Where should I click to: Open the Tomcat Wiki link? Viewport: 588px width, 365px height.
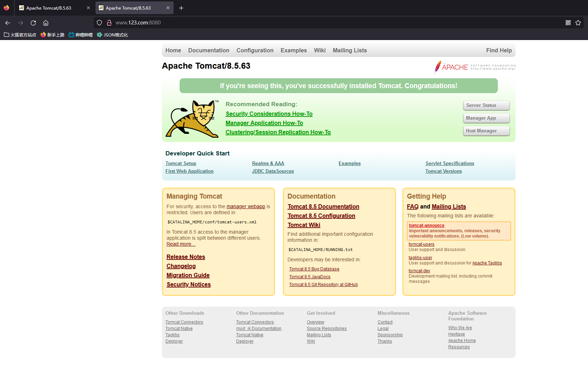coord(304,225)
